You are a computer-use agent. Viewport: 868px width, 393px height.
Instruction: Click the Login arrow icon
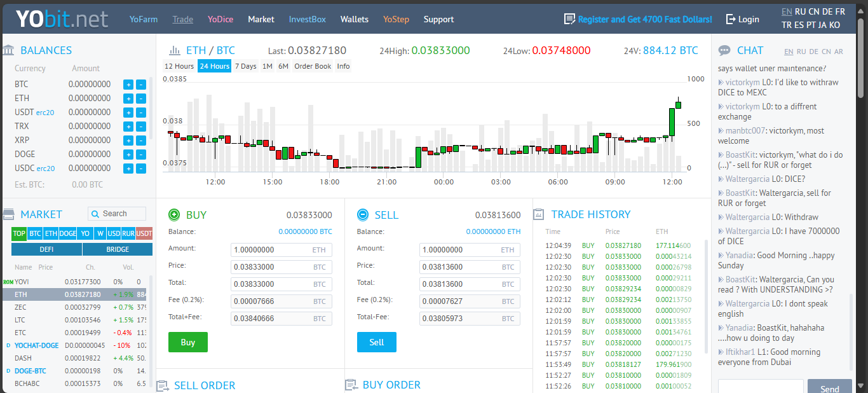731,19
